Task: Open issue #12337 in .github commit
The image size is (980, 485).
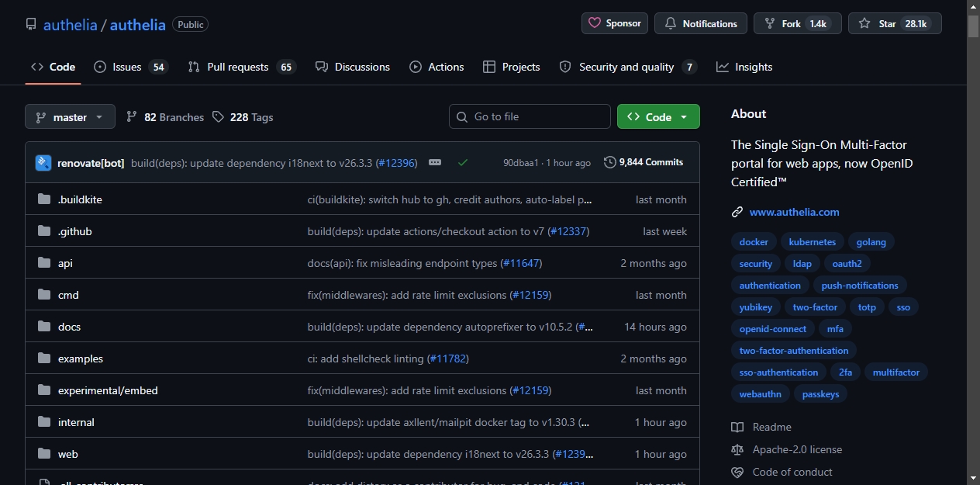Action: point(568,231)
